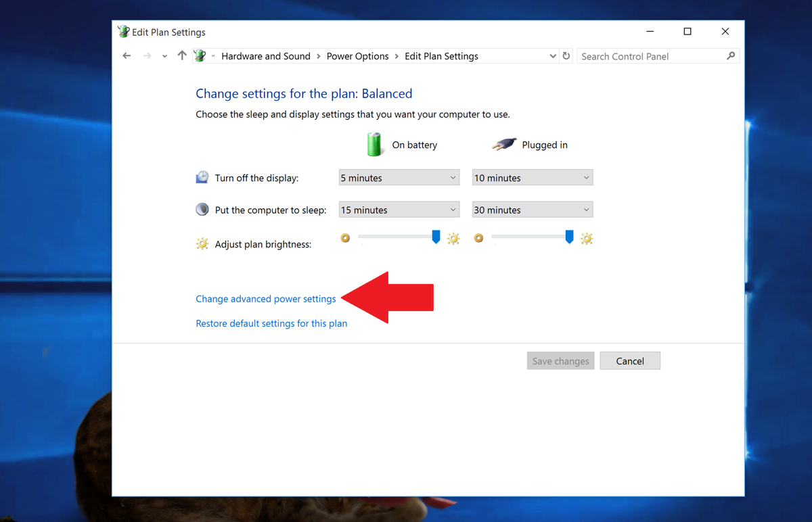
Task: Click the monitor icon beside Turn off the display
Action: click(202, 176)
